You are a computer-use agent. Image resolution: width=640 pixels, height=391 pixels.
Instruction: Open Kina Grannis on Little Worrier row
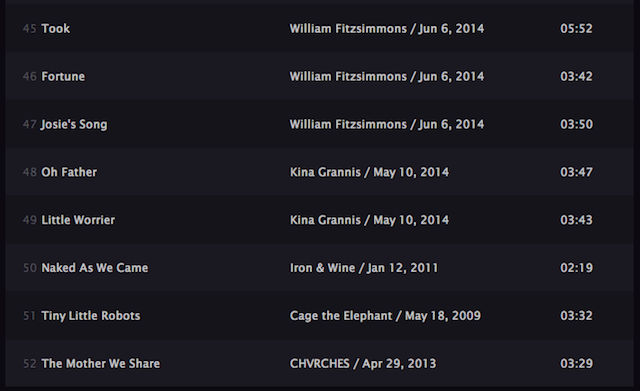click(x=325, y=220)
